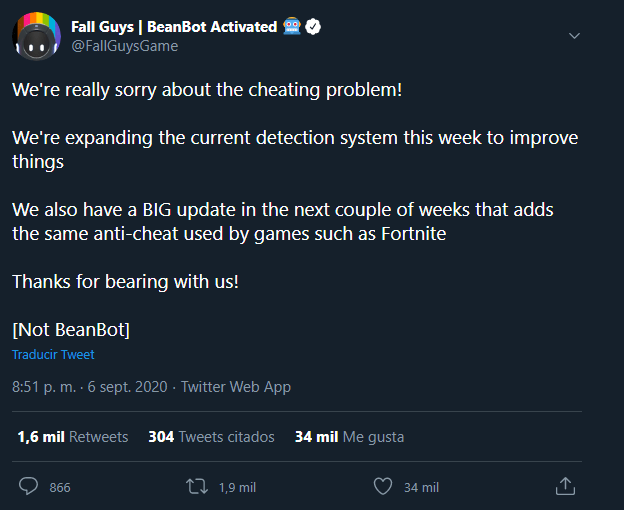This screenshot has height=510, width=624.
Task: Click the verified badge checkmark
Action: coord(313,27)
